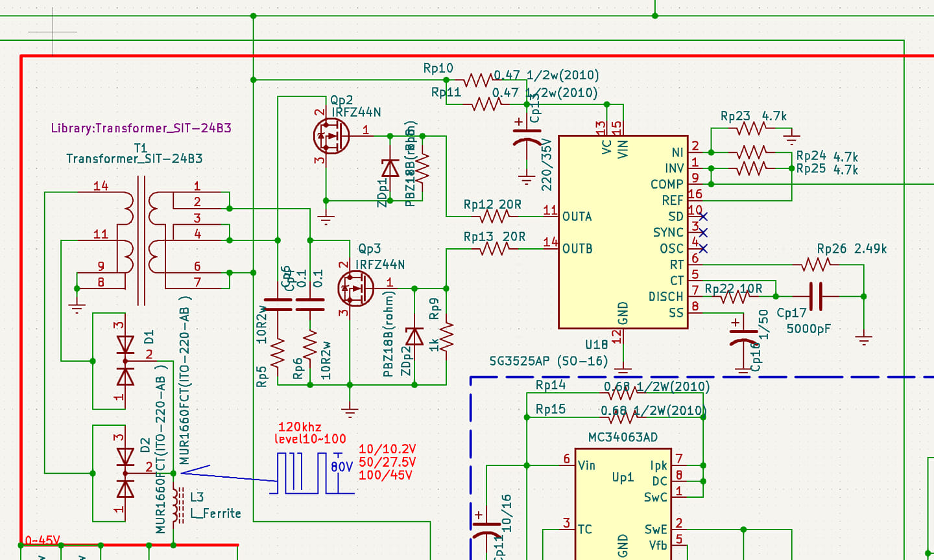Screen dimensions: 934x560
Task: Click the no-connect X on SD pin
Action: pyautogui.click(x=703, y=216)
